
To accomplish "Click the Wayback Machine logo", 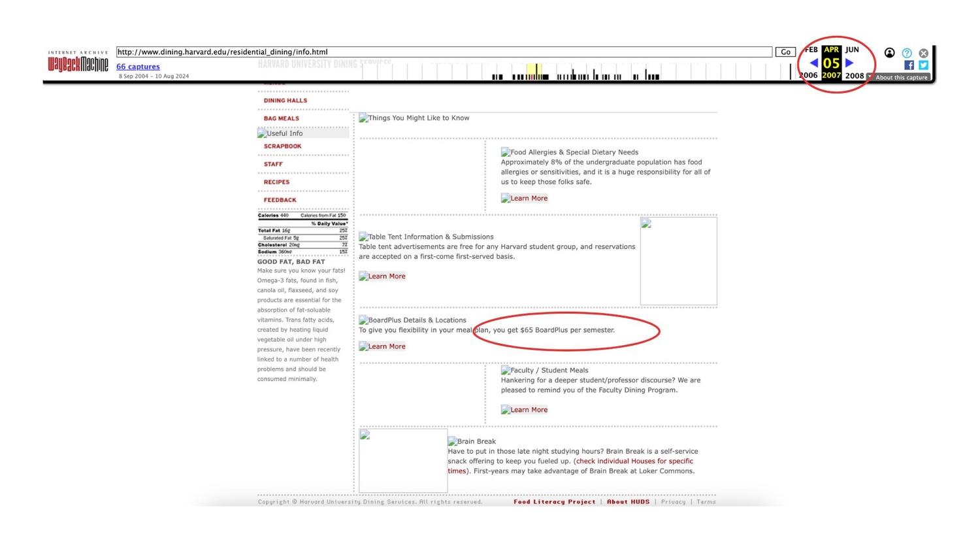I will click(x=78, y=61).
